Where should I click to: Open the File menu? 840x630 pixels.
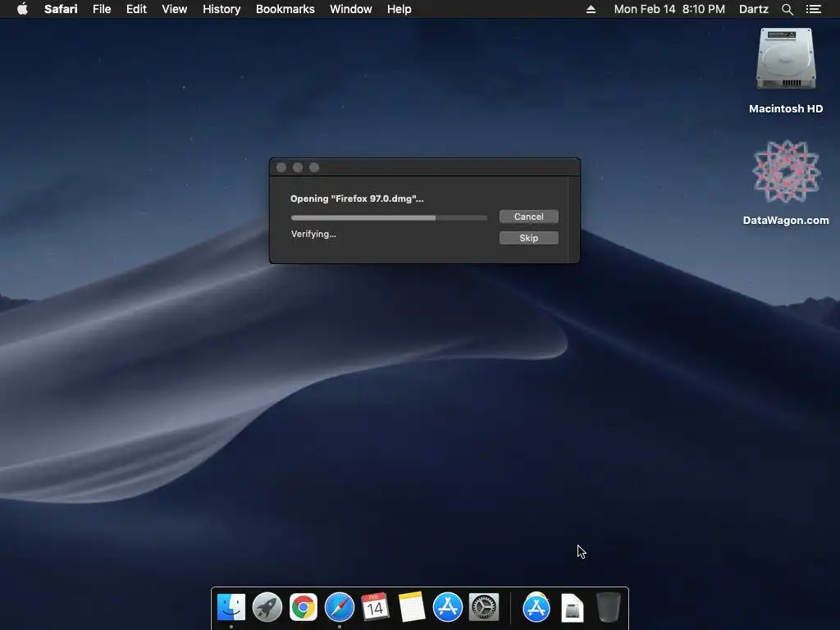102,9
